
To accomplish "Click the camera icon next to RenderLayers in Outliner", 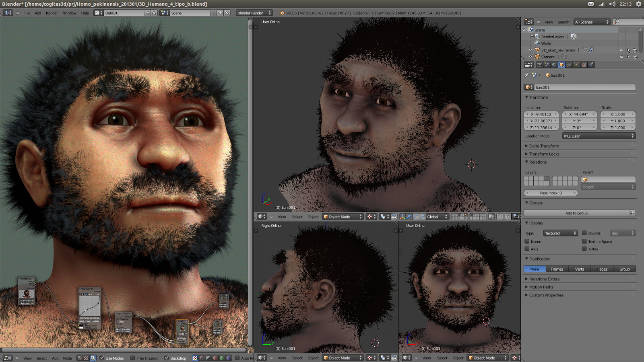I will coord(573,36).
